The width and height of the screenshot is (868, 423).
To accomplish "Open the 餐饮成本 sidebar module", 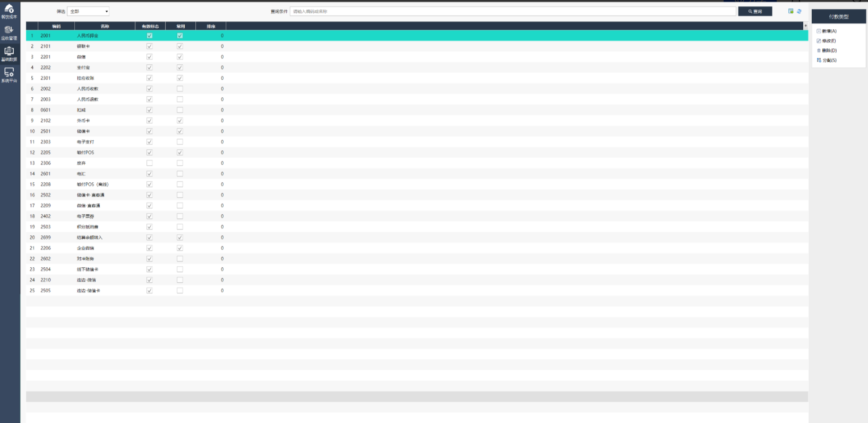I will (x=9, y=11).
